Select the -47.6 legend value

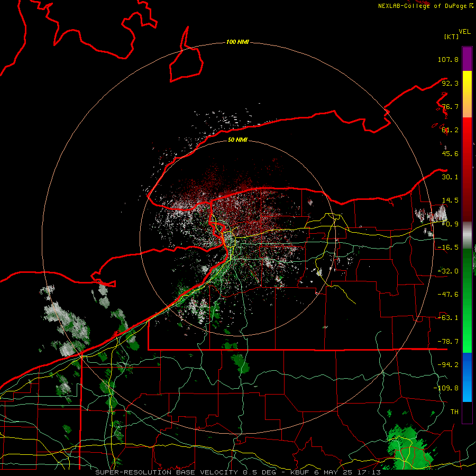point(448,295)
